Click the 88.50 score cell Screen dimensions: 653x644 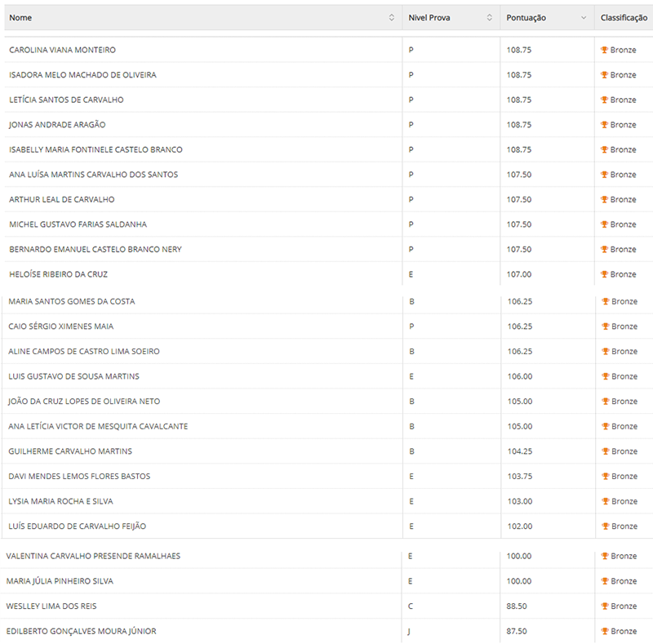point(518,606)
